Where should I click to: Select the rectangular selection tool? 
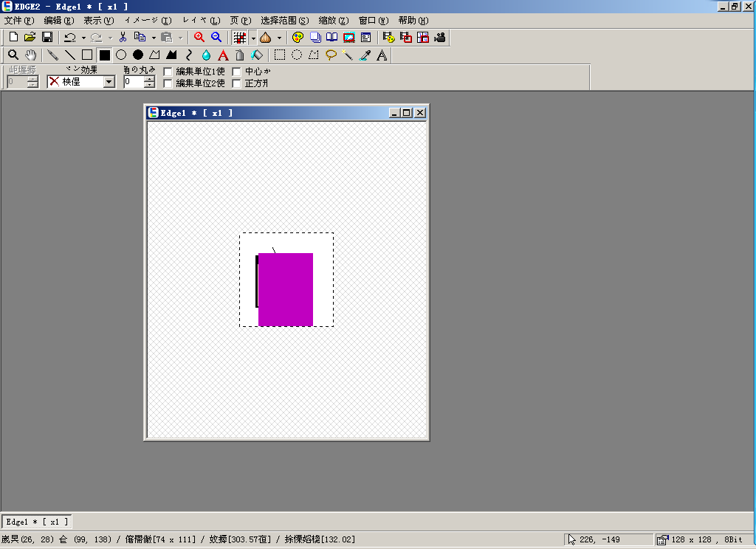280,55
